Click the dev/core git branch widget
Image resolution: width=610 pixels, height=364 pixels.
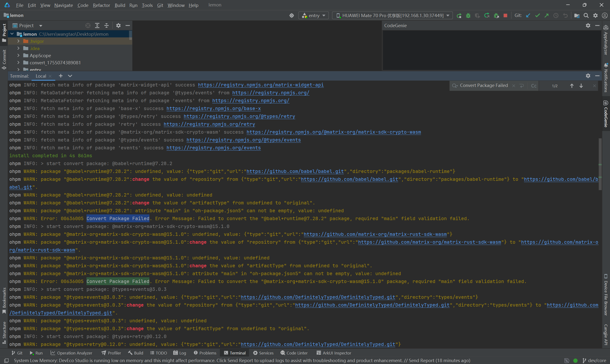(x=594, y=360)
